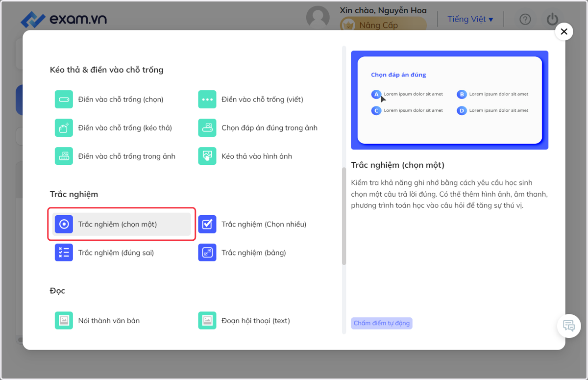Click the Điền vào chỗ trống (viết) dots icon
Image resolution: width=588 pixels, height=380 pixels.
207,100
